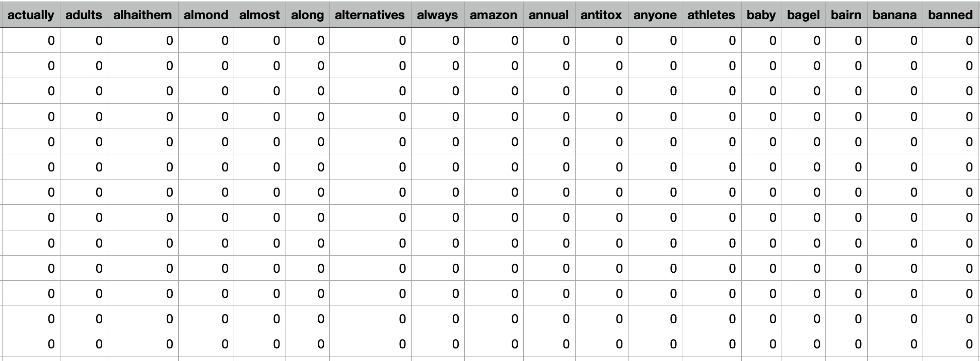Select the 'banana' column header

894,15
